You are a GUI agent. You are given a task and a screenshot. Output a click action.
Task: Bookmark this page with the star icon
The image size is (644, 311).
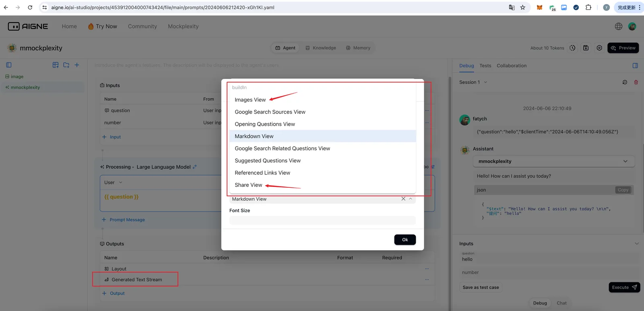click(x=523, y=7)
